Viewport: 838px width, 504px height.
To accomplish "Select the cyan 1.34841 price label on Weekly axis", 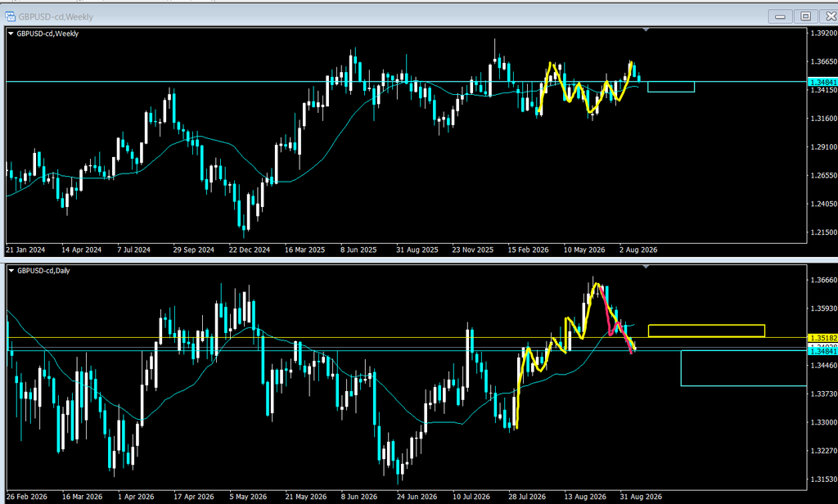I will tap(822, 83).
